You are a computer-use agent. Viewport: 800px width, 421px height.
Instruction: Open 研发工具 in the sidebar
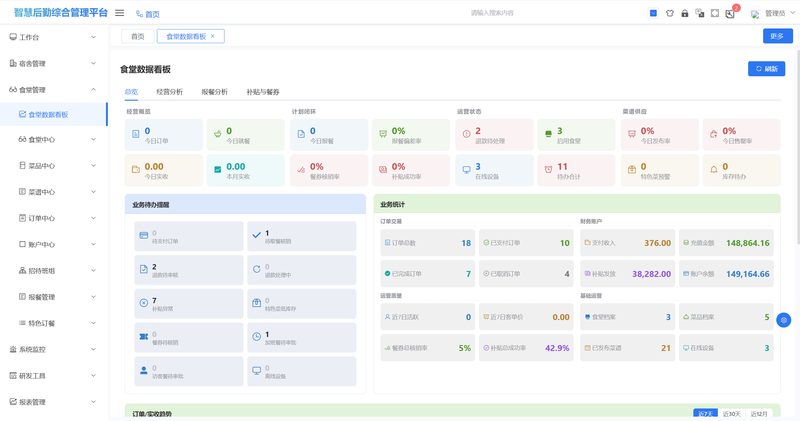pos(54,376)
